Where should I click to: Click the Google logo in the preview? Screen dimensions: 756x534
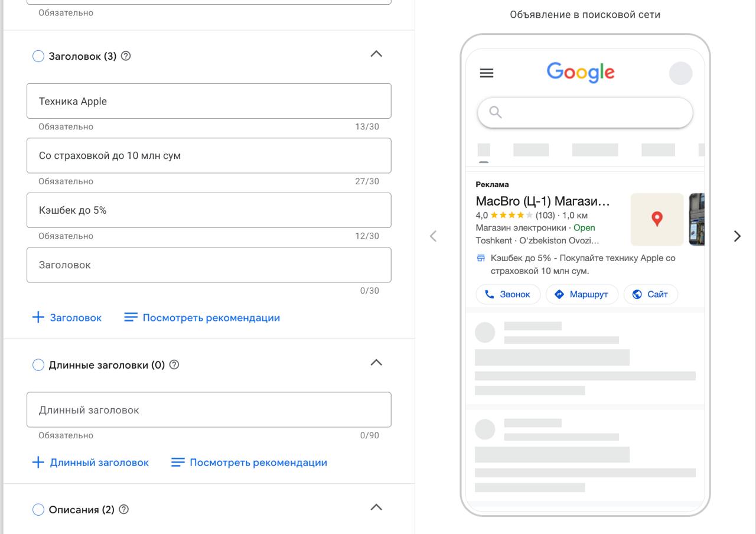click(581, 73)
